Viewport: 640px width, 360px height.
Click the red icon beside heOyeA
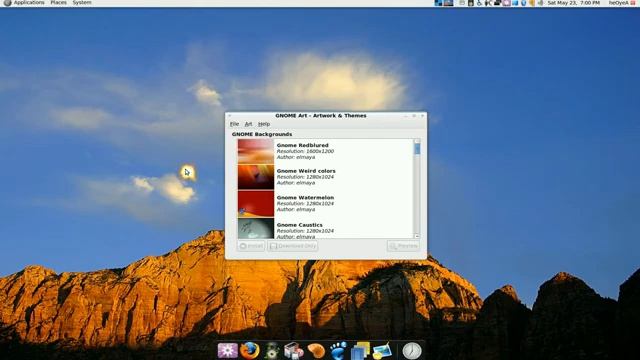[633, 2]
